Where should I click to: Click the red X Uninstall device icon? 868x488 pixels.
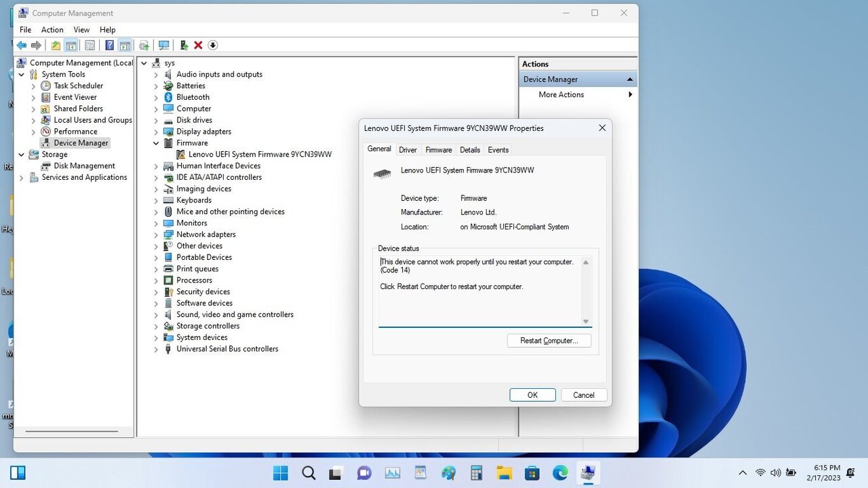198,45
